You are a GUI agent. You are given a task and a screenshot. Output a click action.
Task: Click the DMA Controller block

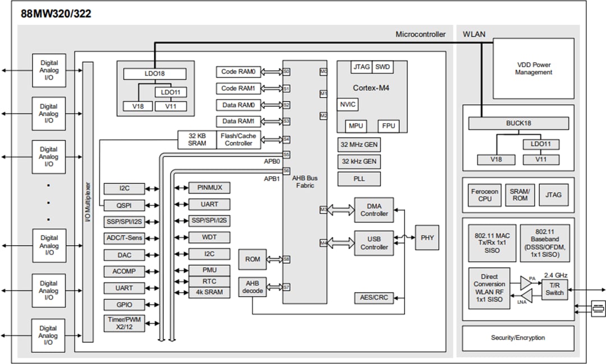tap(374, 211)
